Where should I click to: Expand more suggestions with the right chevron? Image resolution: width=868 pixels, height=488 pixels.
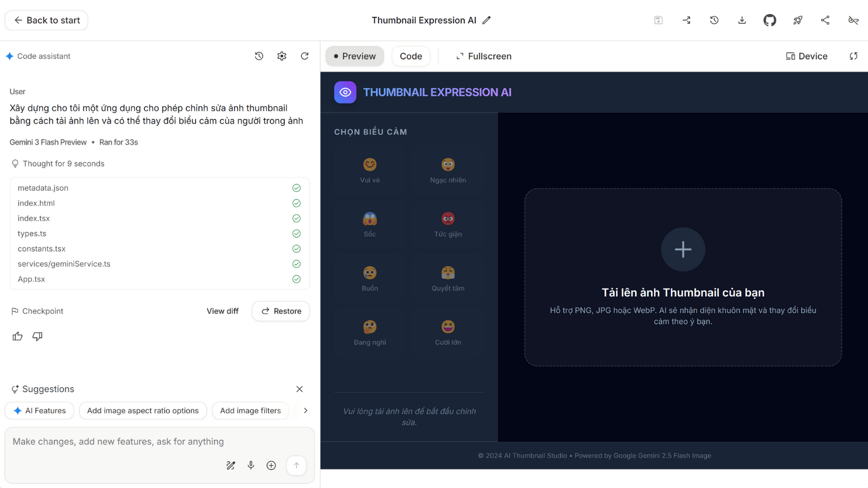tap(305, 410)
